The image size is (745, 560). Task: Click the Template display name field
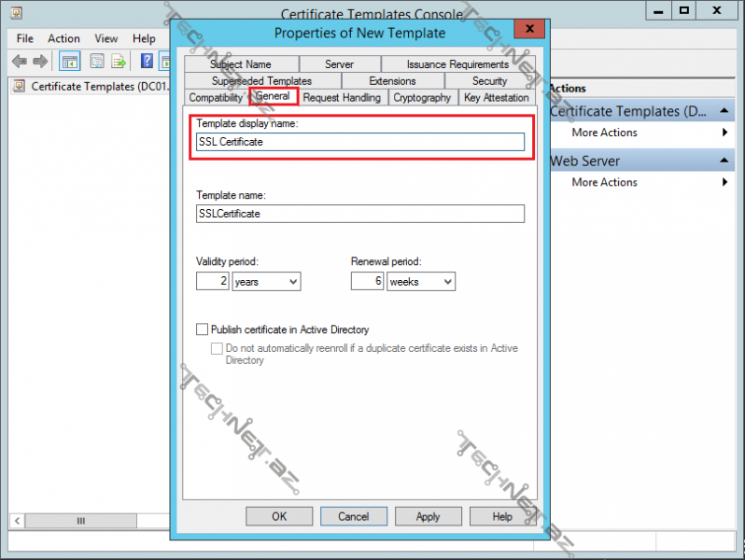(360, 142)
